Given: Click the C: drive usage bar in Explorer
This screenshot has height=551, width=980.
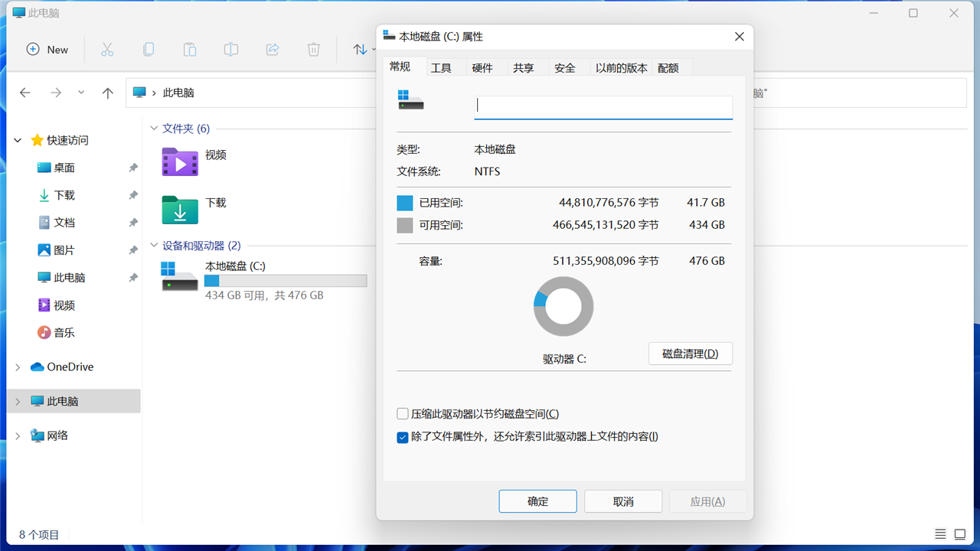Looking at the screenshot, I should (286, 281).
